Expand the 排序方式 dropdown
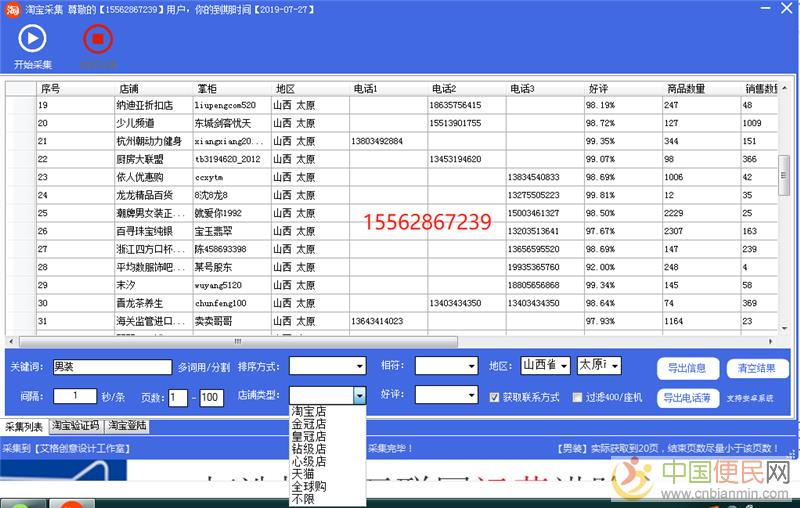This screenshot has height=508, width=800. tap(327, 366)
